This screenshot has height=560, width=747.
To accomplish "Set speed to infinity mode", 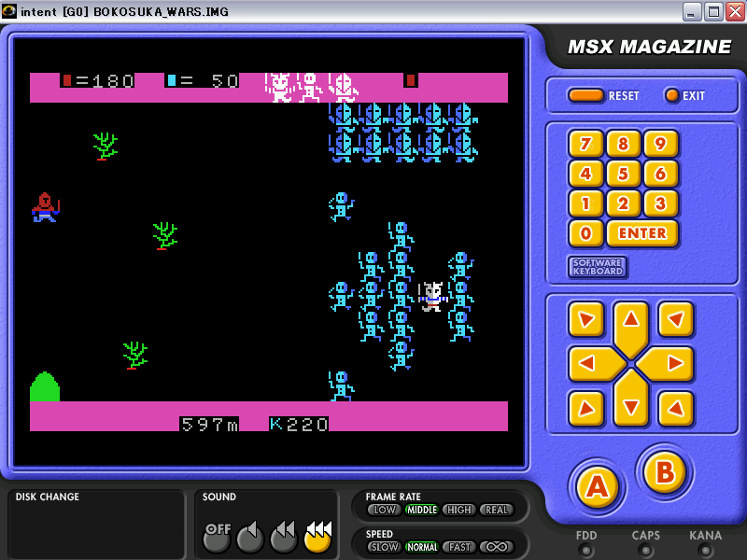I will [x=497, y=547].
